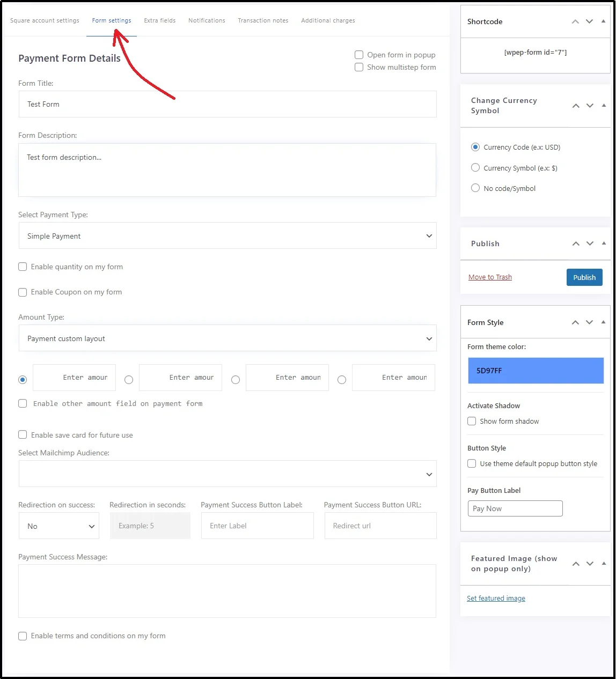Viewport: 616px width, 679px height.
Task: Click the blue 5D97FF form theme color swatch
Action: (535, 371)
